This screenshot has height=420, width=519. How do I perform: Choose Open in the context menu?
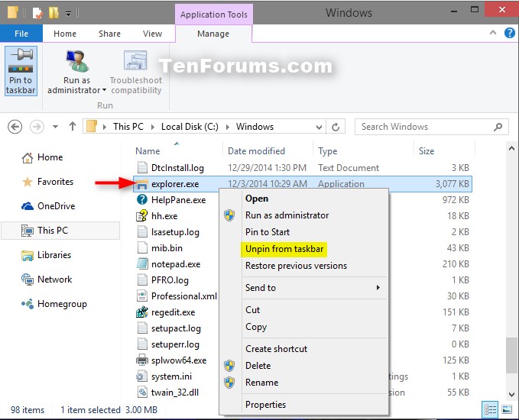257,199
